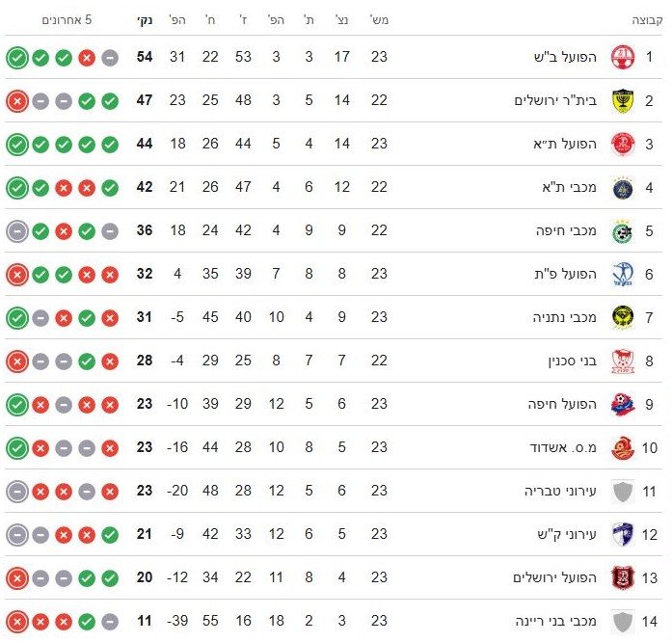This screenshot has height=642, width=672.
Task: Click the M.S. Ashdod logo
Action: coord(624,448)
